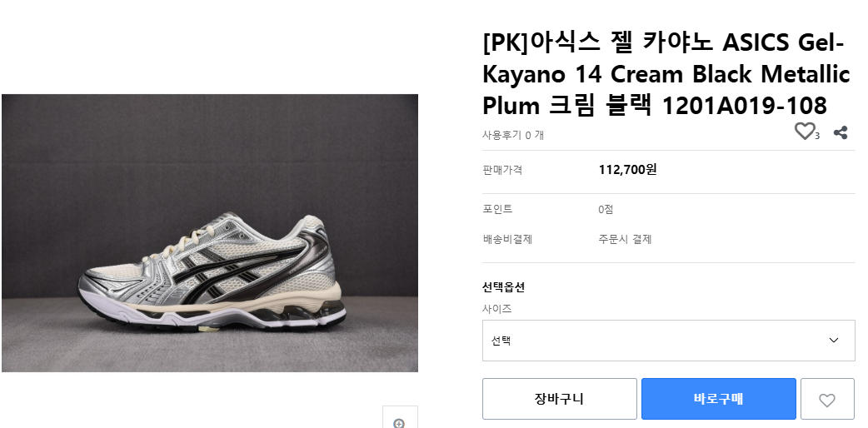Image resolution: width=868 pixels, height=428 pixels.
Task: Open the 사이즈 선택 dropdown
Action: click(668, 341)
